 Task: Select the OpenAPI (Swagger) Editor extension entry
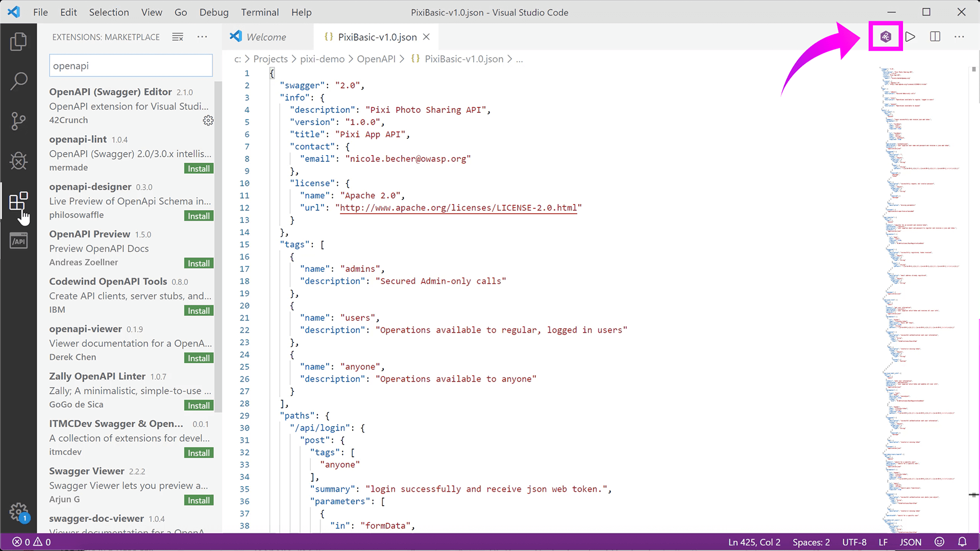pyautogui.click(x=131, y=106)
